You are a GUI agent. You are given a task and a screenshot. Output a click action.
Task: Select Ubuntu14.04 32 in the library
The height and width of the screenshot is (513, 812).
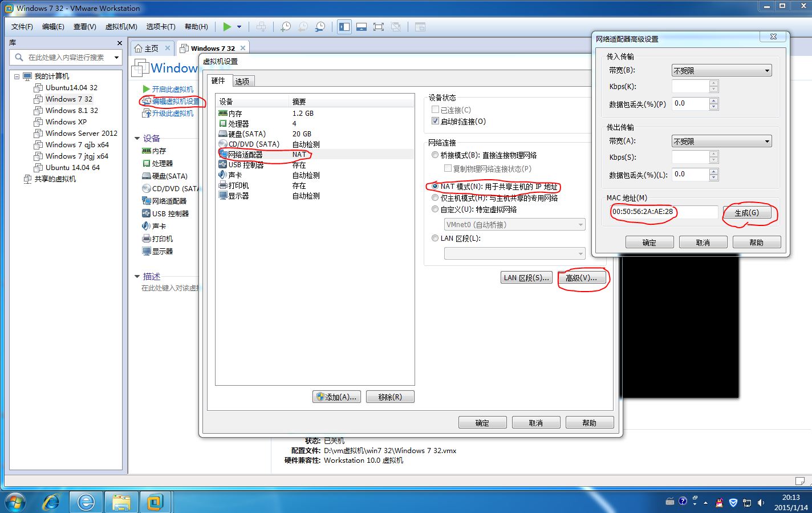click(71, 87)
